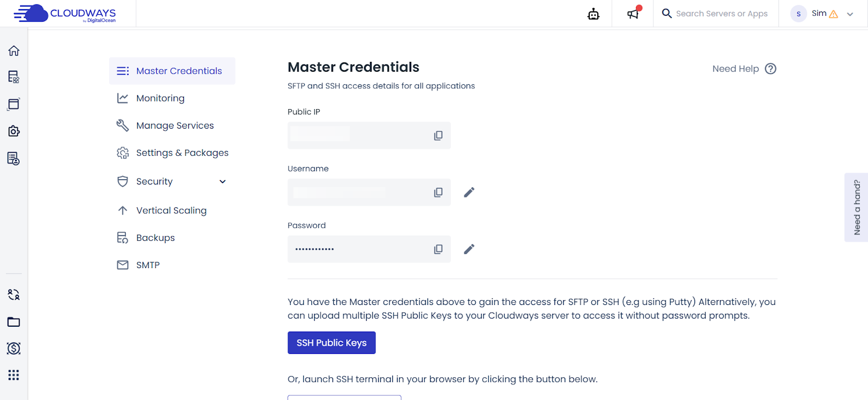Click the Settings & Packages gear icon

(x=123, y=153)
